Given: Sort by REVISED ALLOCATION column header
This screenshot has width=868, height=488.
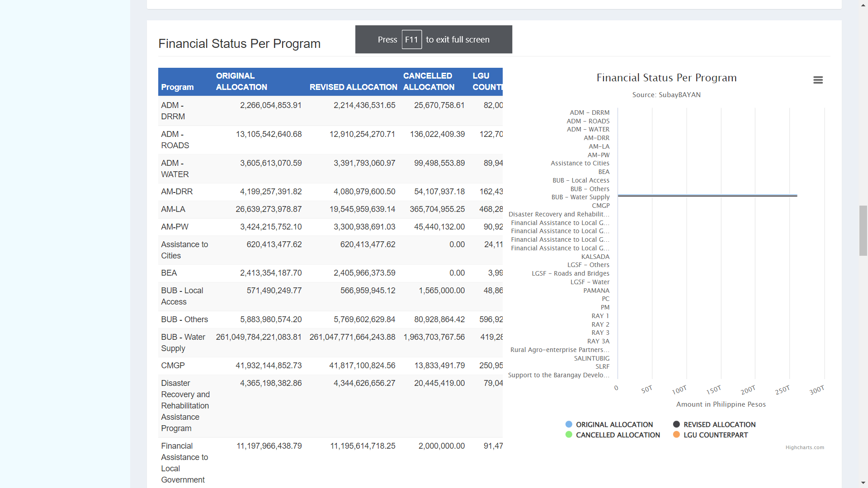Looking at the screenshot, I should point(353,87).
